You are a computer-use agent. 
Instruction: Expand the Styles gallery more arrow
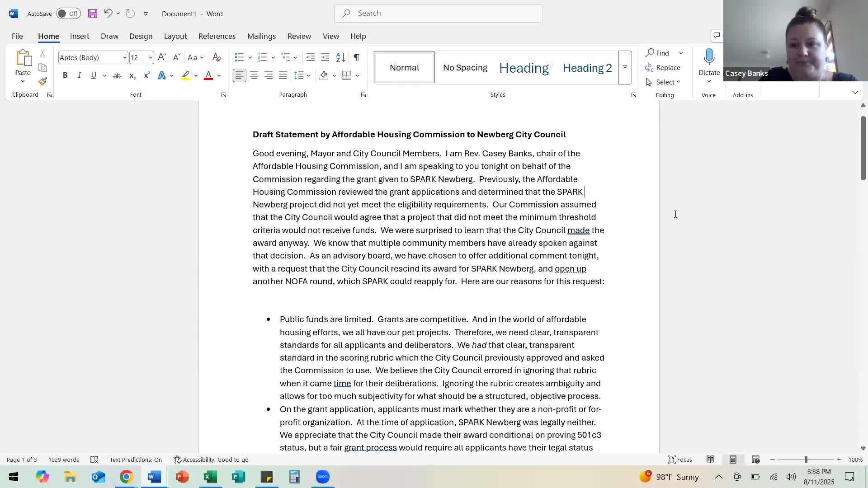625,67
